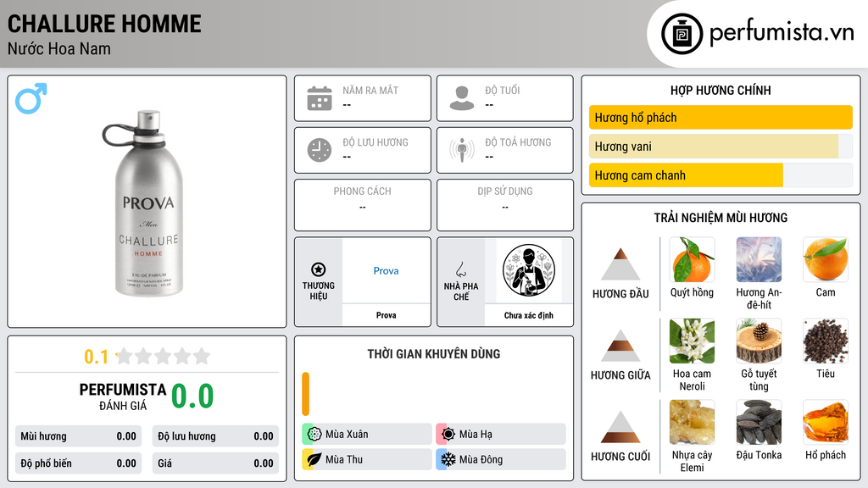Viewport: 868px width, 488px height.
Task: Click the Prova Challure bottle image
Action: click(147, 202)
